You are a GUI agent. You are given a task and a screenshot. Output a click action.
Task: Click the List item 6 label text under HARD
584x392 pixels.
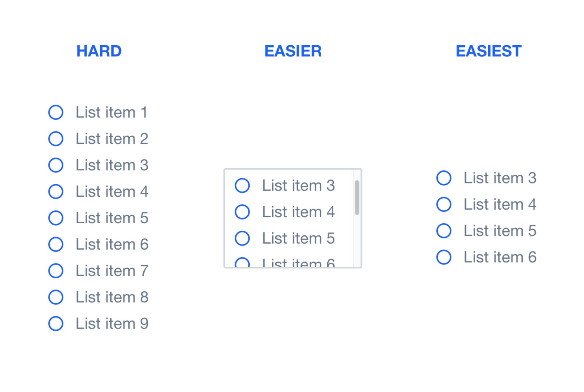tap(112, 244)
